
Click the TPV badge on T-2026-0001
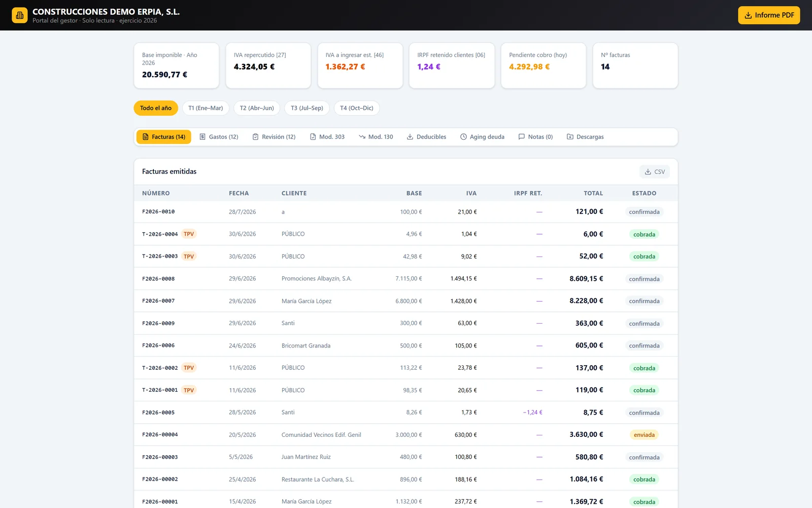point(189,390)
